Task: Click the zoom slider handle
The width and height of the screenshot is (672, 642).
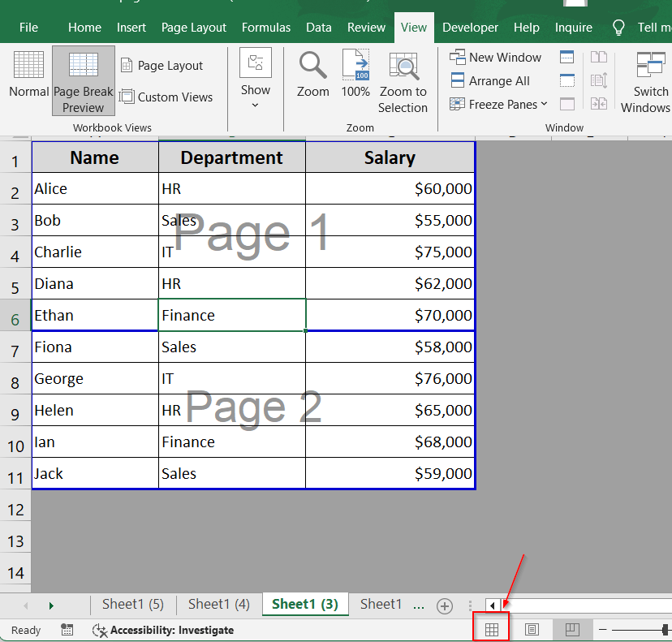Action: point(666,630)
